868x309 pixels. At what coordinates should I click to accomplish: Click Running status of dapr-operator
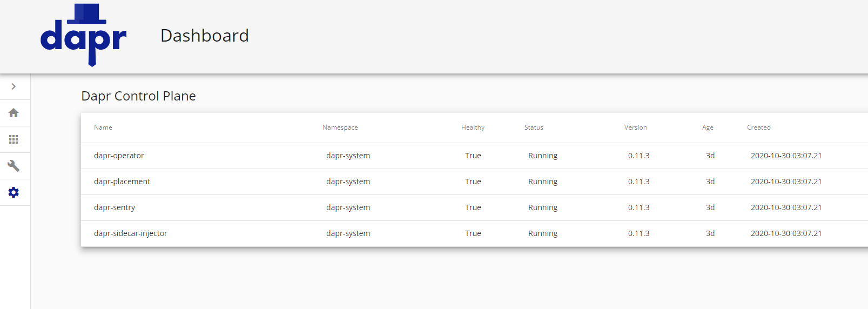point(543,156)
